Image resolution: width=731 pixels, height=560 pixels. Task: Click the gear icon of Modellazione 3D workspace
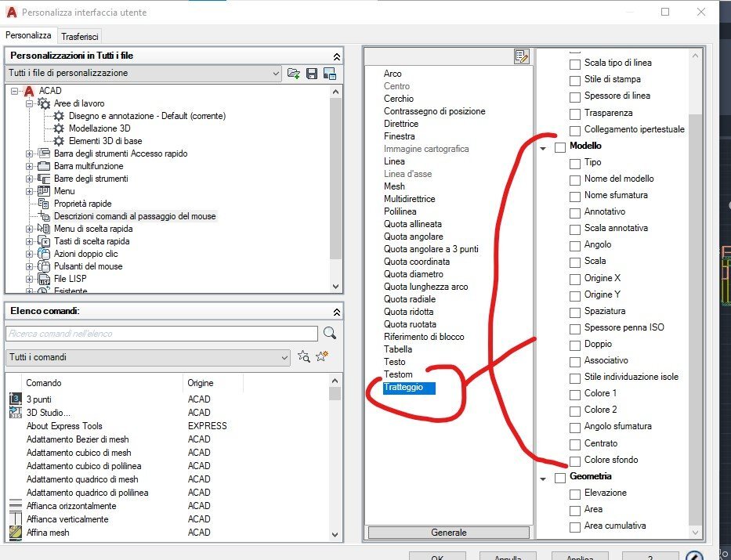coord(59,128)
